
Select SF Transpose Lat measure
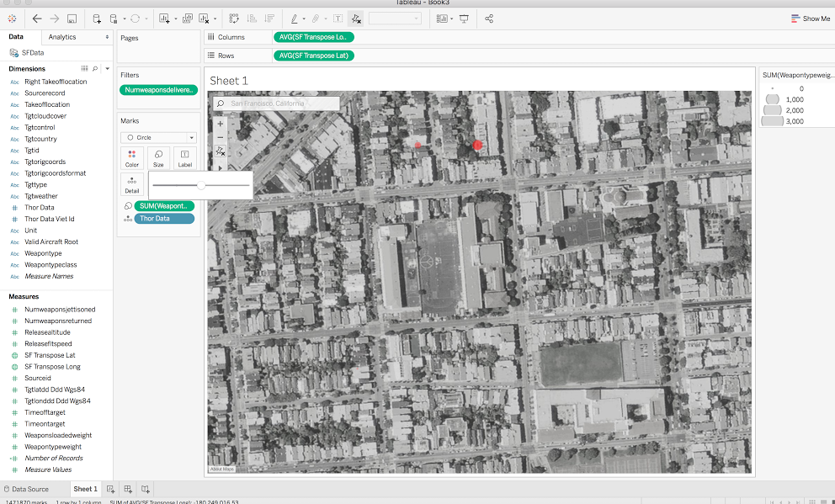(50, 355)
